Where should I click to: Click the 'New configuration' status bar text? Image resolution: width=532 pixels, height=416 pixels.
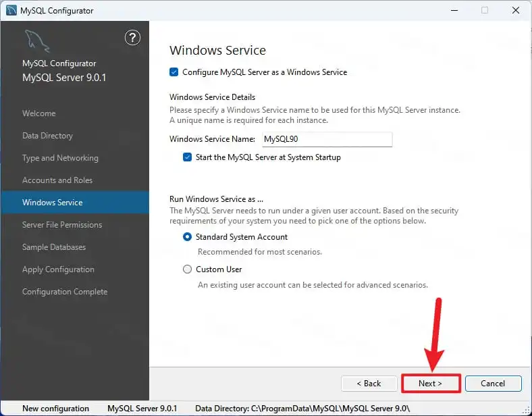(x=55, y=409)
